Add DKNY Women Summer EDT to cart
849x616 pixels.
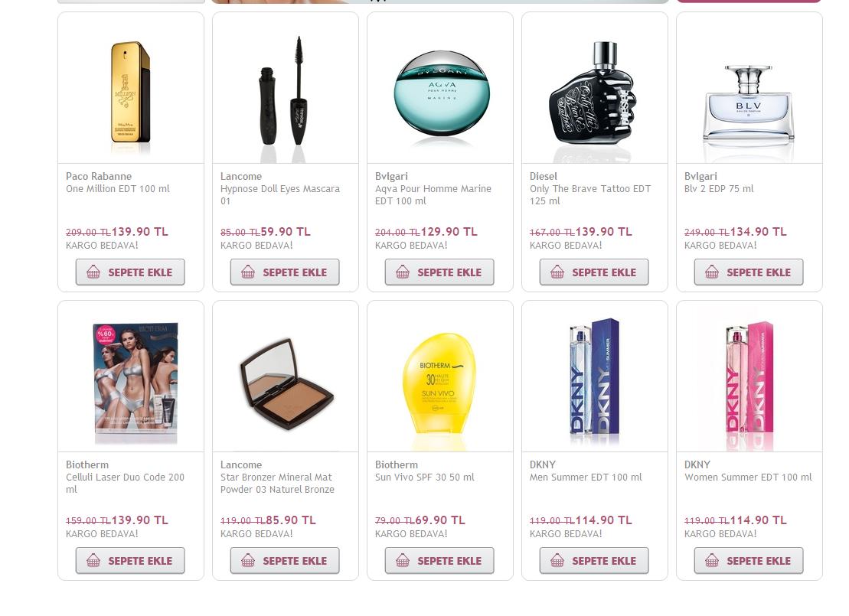pos(749,561)
